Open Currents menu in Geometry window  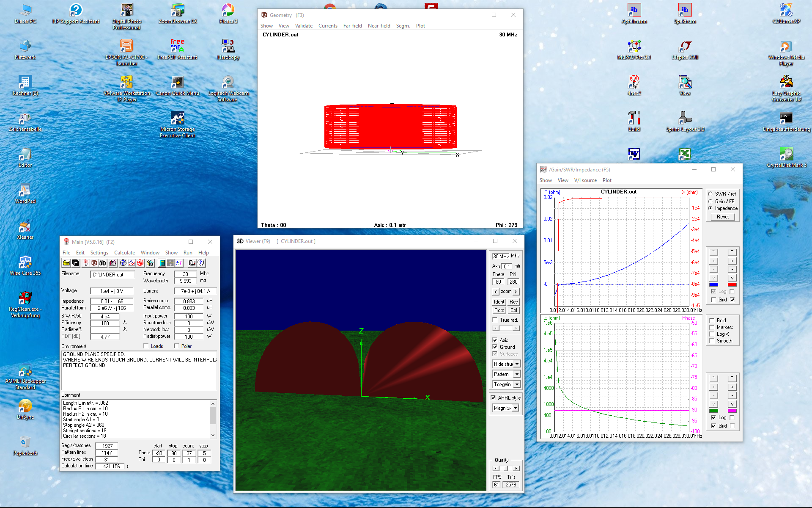[328, 26]
